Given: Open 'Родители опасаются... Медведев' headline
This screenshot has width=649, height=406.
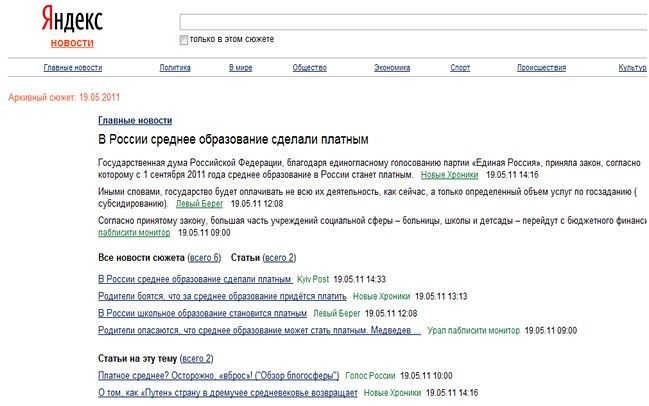Looking at the screenshot, I should pyautogui.click(x=260, y=330).
